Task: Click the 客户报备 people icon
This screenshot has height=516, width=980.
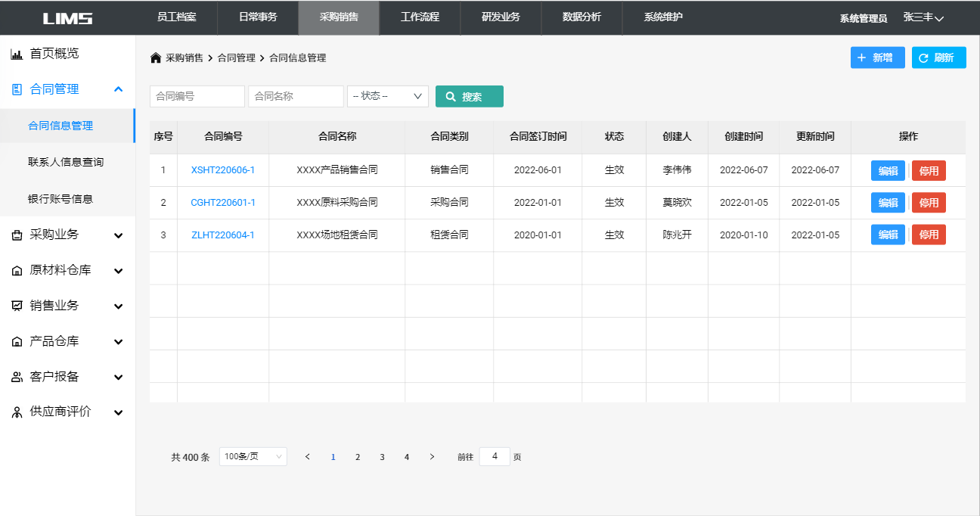Action: click(x=17, y=377)
